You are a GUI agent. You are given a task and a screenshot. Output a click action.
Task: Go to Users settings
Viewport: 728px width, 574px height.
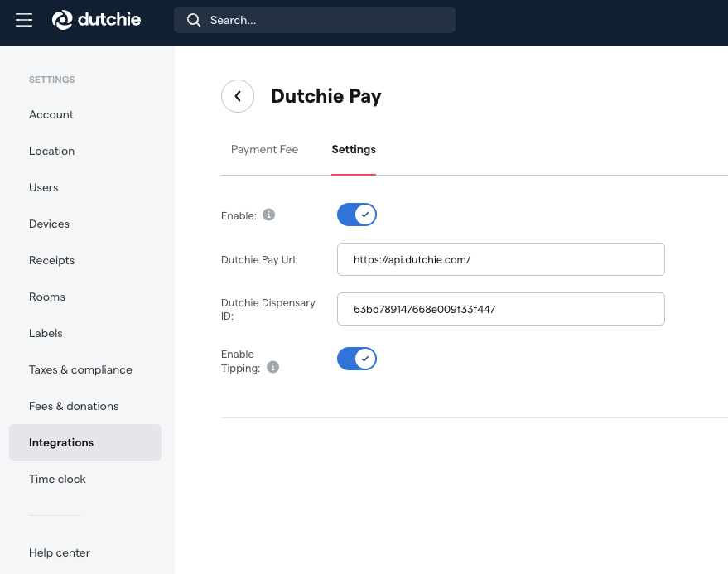(x=44, y=188)
